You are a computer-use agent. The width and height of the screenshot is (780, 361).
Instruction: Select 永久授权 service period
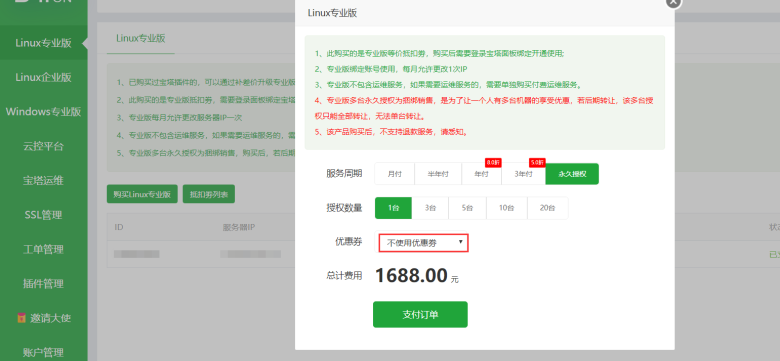pos(572,174)
